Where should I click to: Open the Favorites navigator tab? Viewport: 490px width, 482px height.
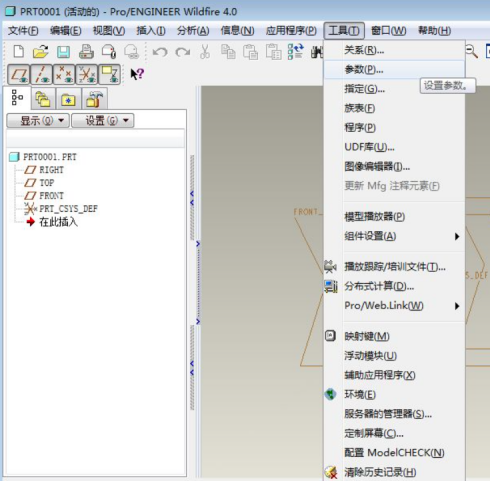(68, 99)
